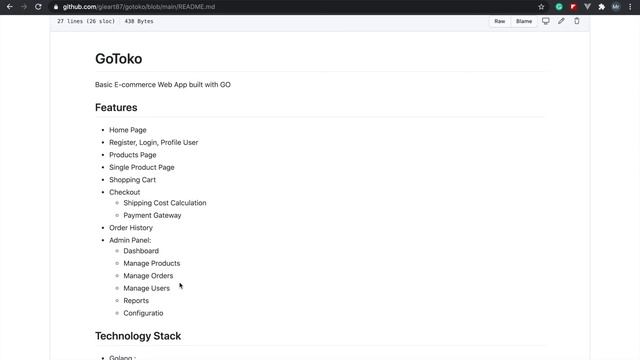Click the 'Dashboard' sub-item
Screen dimensions: 640x360
click(x=141, y=251)
